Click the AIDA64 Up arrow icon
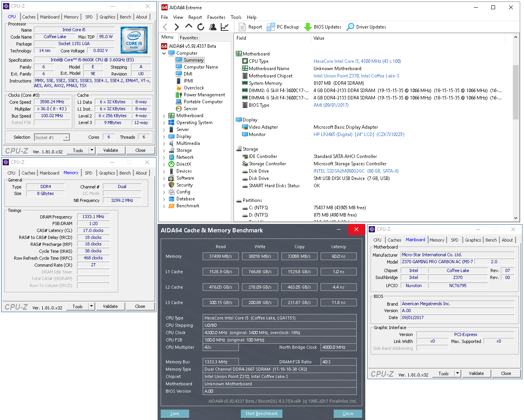This screenshot has height=420, width=524. tap(188, 26)
